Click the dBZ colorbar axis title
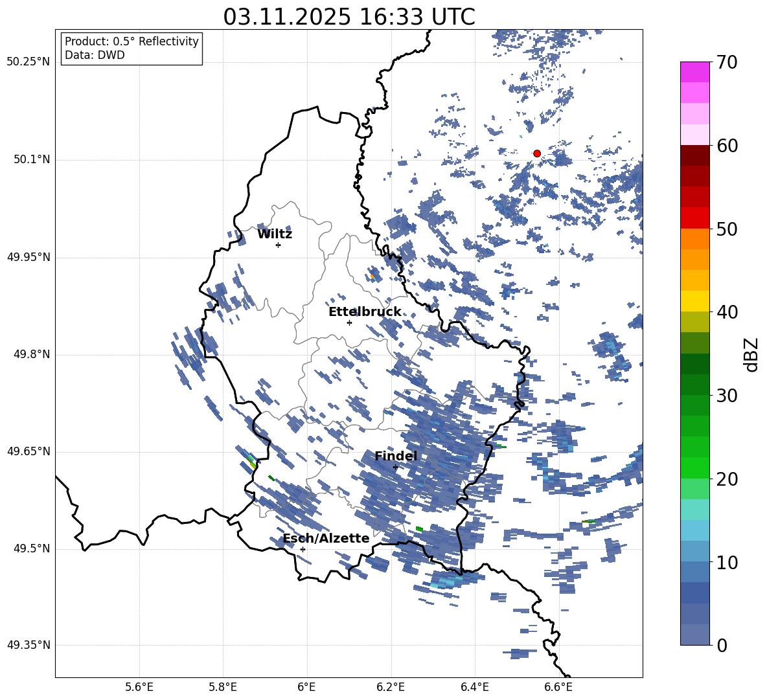Screen dimensions: 767x700 751,354
